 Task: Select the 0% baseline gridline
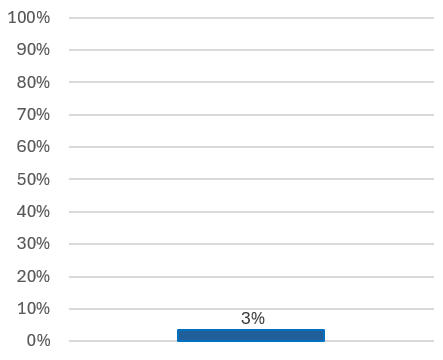251,341
